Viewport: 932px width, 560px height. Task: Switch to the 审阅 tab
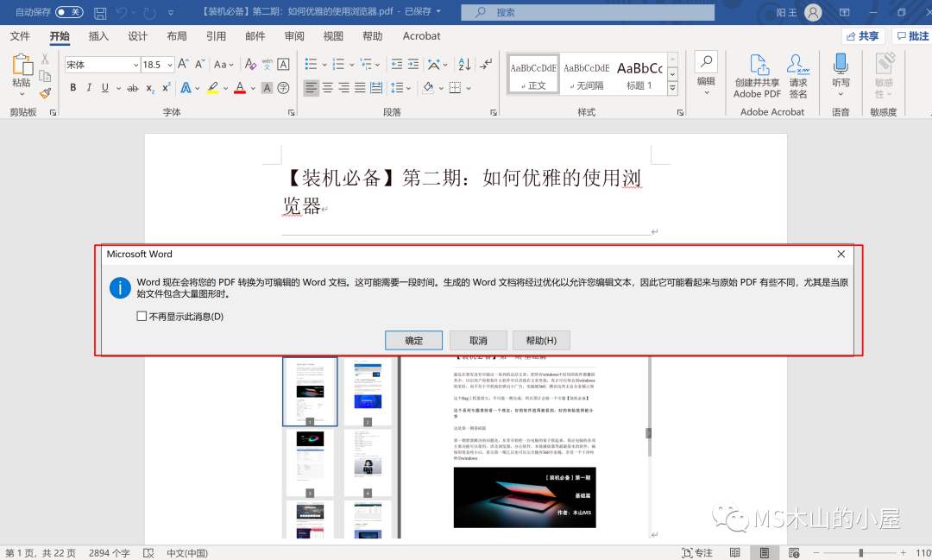click(x=293, y=36)
